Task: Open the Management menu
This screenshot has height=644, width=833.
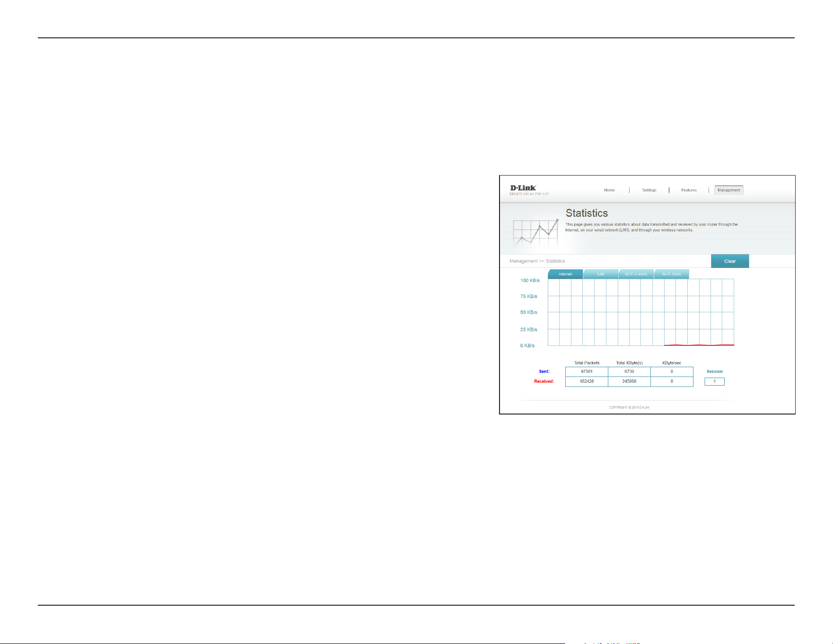Action: click(x=729, y=190)
